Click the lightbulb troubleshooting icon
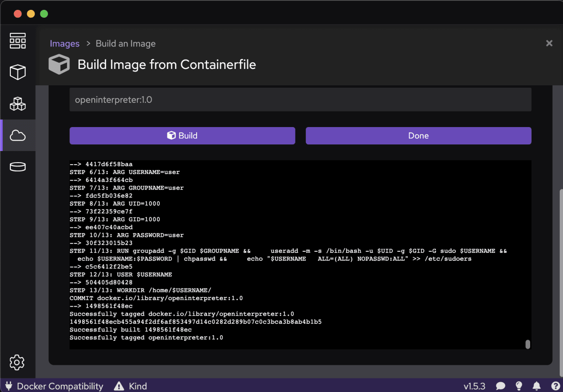 tap(519, 386)
